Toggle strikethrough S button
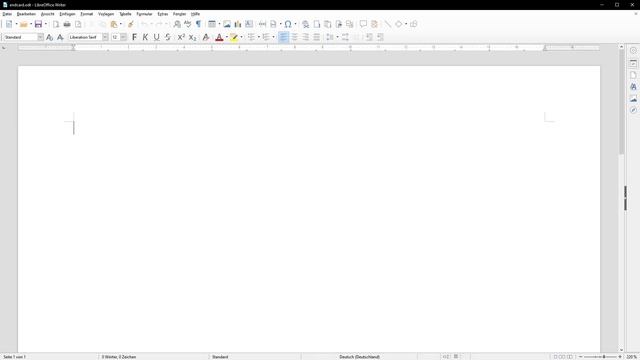This screenshot has width=640, height=360. pyautogui.click(x=168, y=37)
